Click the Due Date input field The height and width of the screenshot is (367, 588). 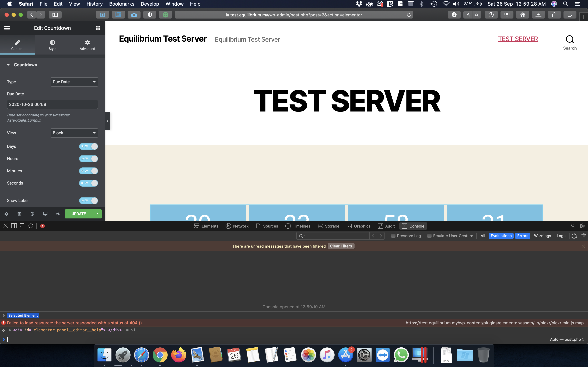point(52,104)
